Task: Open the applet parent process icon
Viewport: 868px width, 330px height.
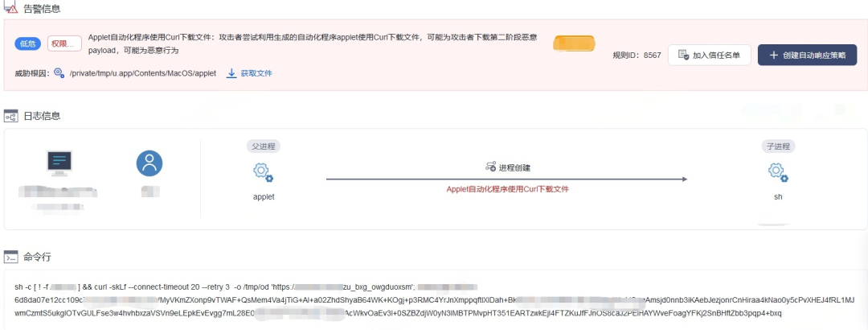Action: tap(264, 172)
